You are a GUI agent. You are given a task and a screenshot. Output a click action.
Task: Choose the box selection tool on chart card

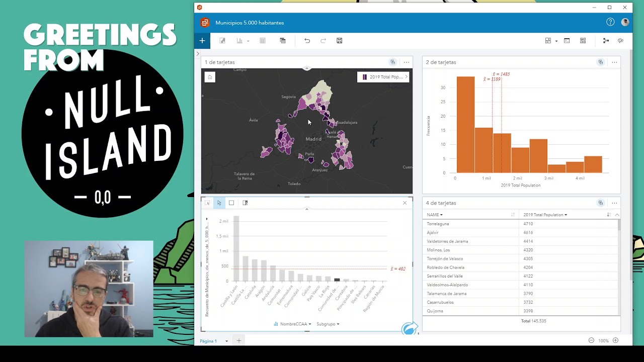pyautogui.click(x=207, y=203)
